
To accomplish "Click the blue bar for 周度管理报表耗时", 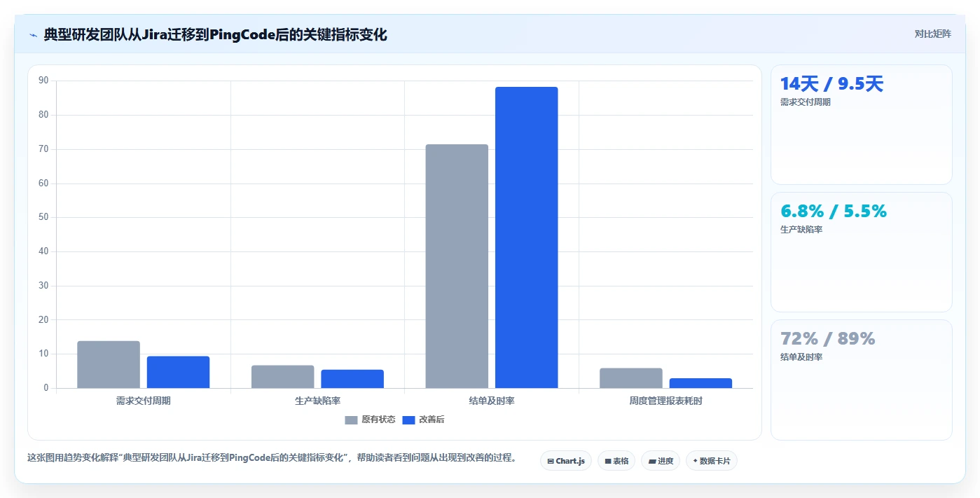I will click(701, 383).
